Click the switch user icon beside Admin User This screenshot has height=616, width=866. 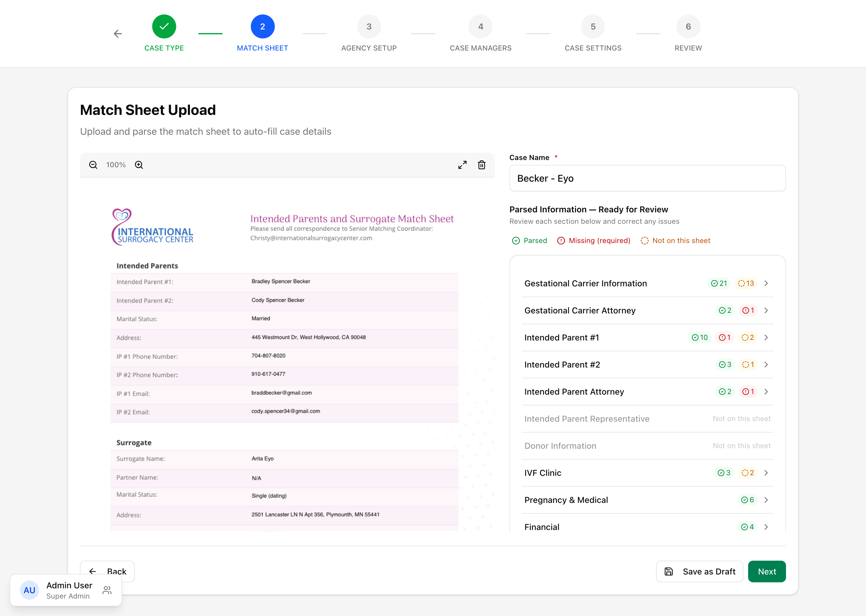(x=107, y=590)
